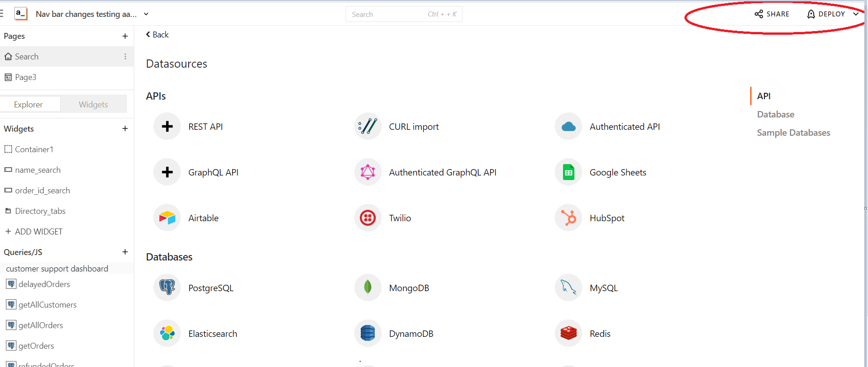Click the Redis icon
The image size is (868, 367).
[568, 334]
